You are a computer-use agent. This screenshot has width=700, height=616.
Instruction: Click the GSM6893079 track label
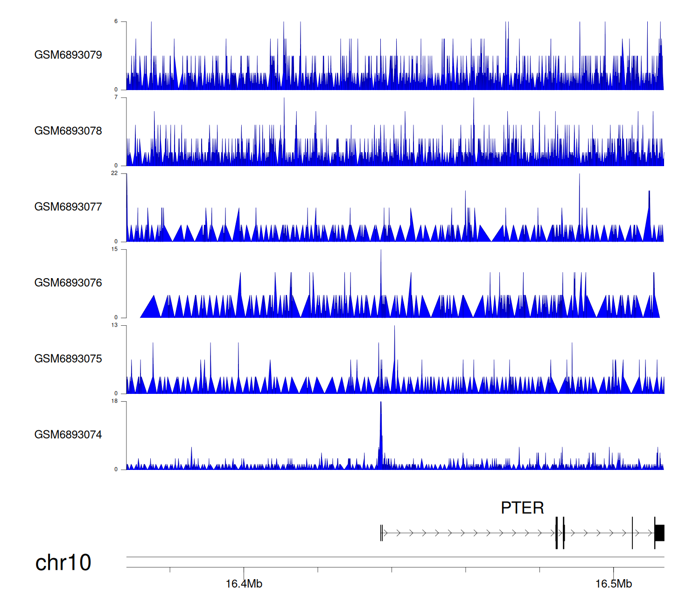pyautogui.click(x=68, y=55)
